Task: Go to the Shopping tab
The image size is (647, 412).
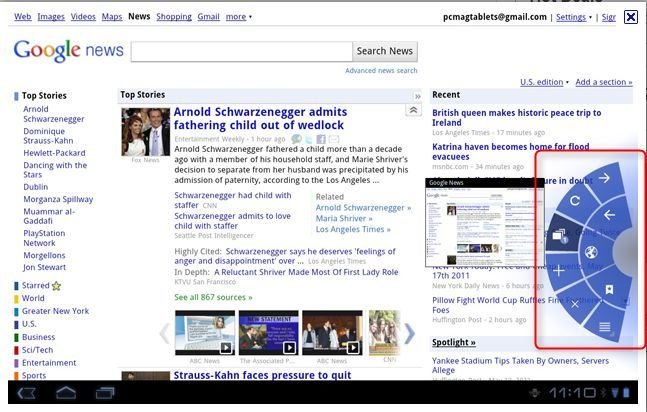Action: tap(174, 17)
